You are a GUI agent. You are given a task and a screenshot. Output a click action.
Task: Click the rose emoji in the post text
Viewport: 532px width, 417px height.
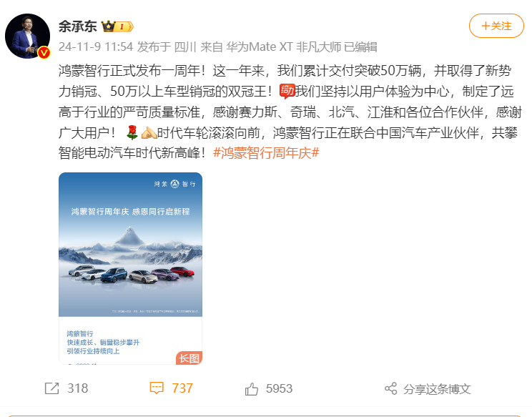(132, 132)
